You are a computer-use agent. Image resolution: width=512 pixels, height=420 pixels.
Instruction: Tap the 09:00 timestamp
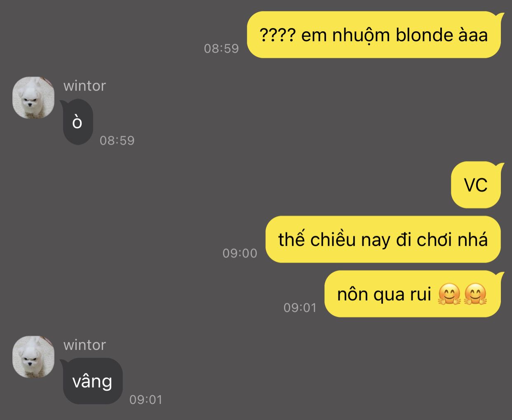pos(240,253)
